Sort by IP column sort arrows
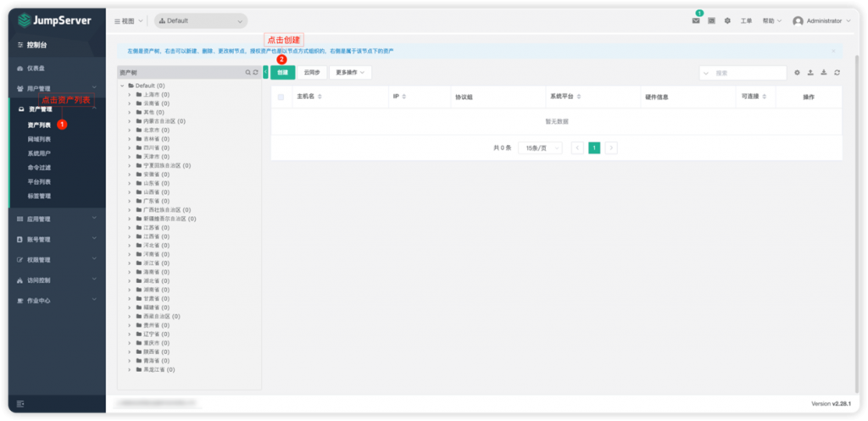The height and width of the screenshot is (421, 868). (403, 97)
